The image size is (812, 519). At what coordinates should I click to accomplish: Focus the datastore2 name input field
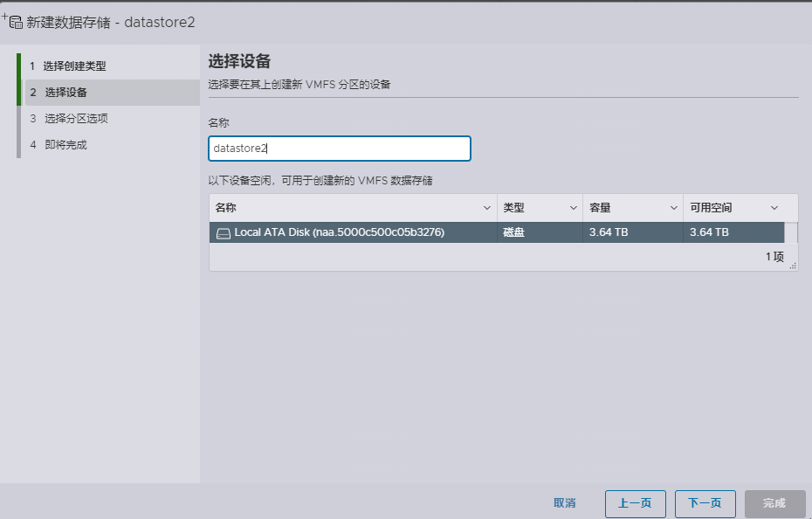click(x=340, y=149)
